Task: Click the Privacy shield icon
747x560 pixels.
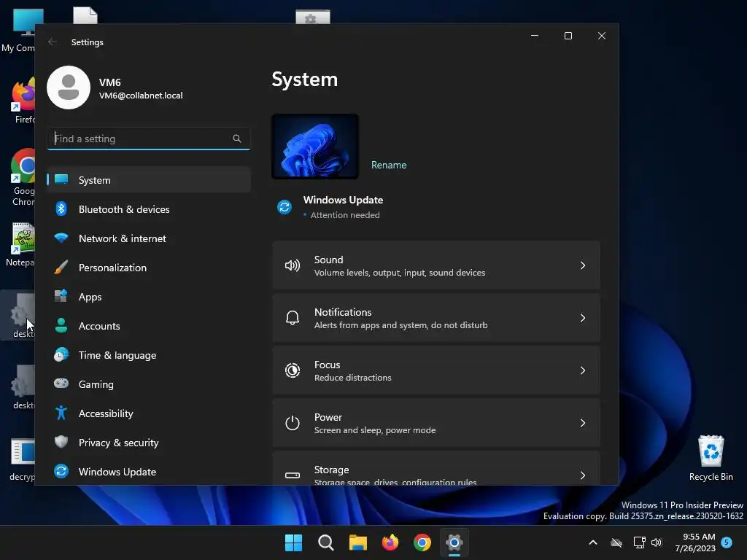Action: pyautogui.click(x=61, y=442)
